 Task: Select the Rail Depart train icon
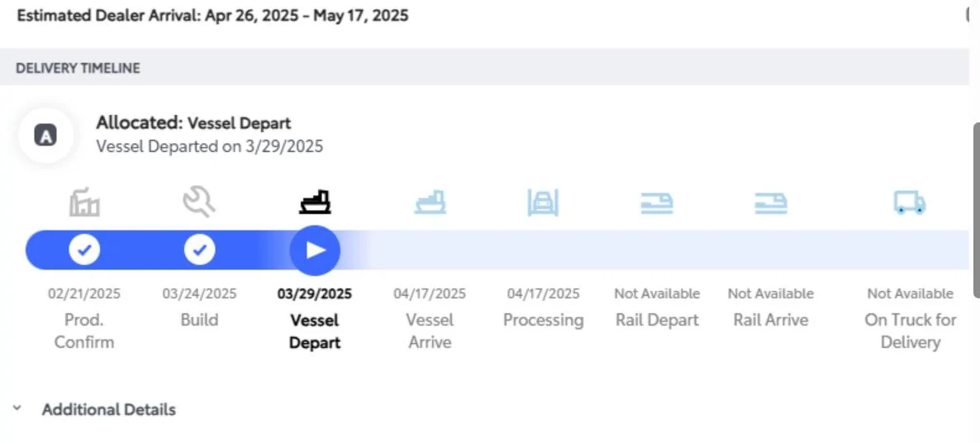tap(657, 203)
